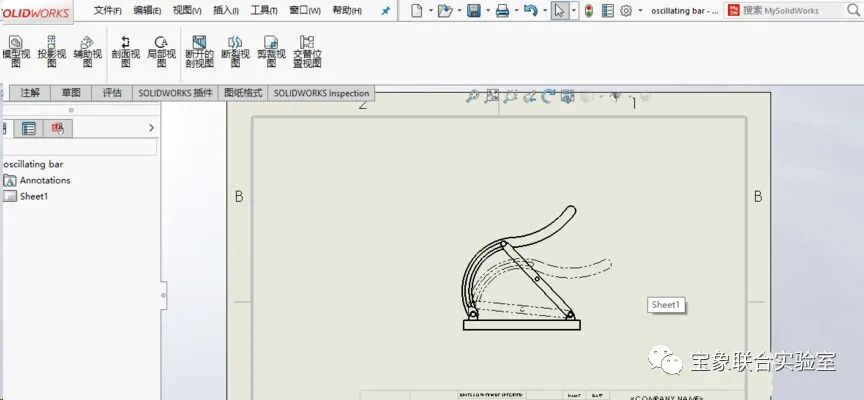This screenshot has width=864, height=400.
Task: Open the 窗口(W) menu
Action: pyautogui.click(x=305, y=10)
